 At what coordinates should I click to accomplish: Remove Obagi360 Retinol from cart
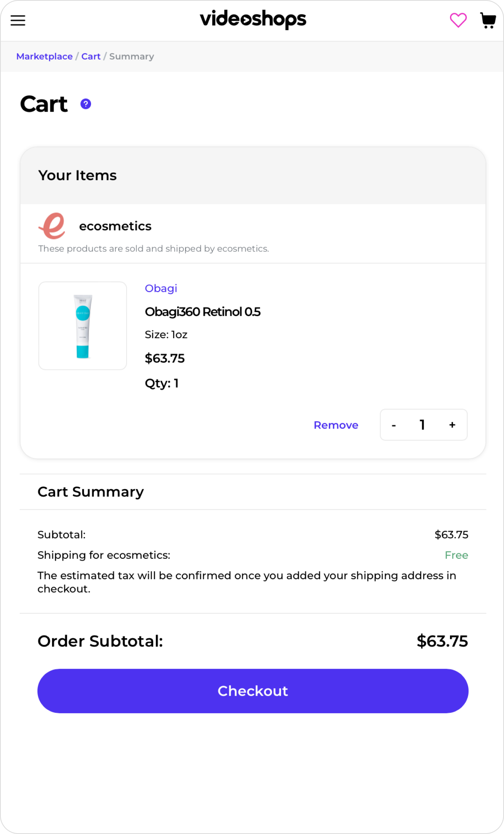point(336,425)
